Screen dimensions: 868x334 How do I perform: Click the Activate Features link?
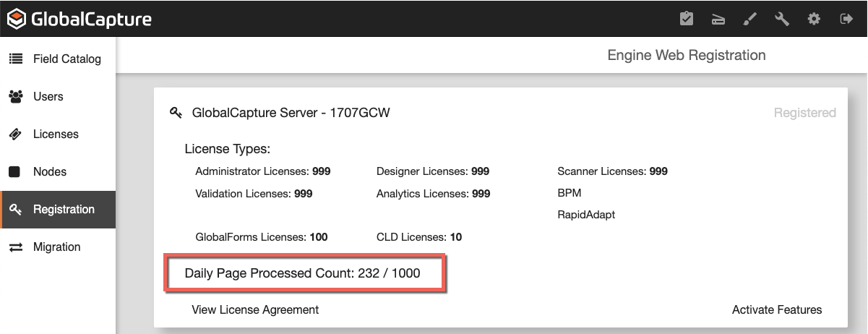tap(777, 309)
